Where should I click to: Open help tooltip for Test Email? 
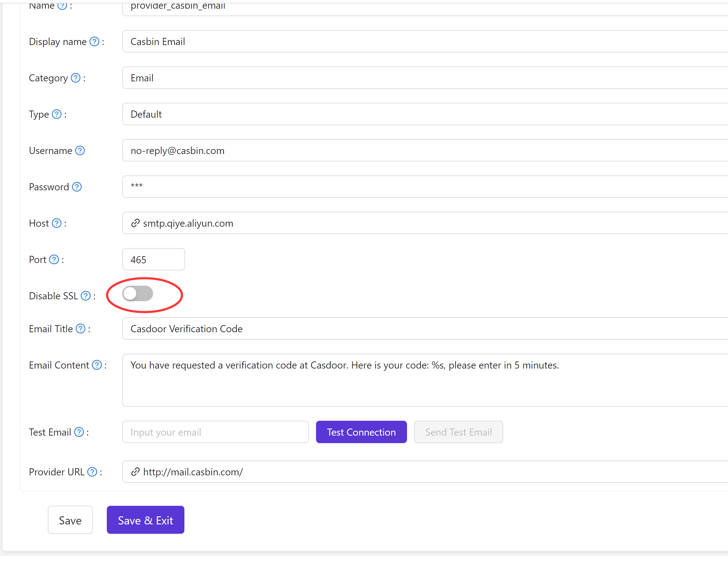[79, 432]
